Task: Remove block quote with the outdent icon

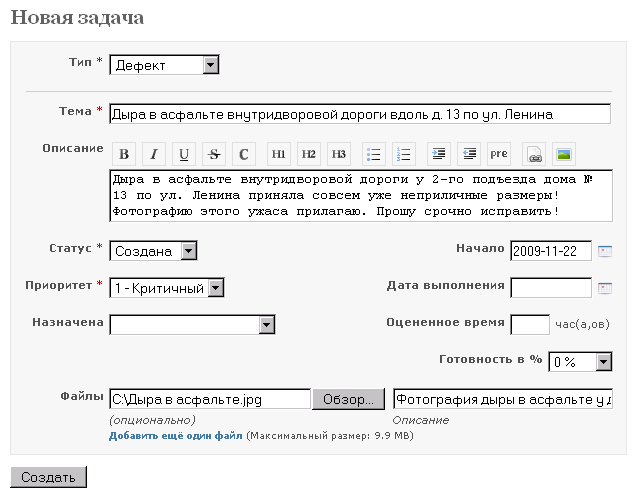Action: (x=469, y=154)
